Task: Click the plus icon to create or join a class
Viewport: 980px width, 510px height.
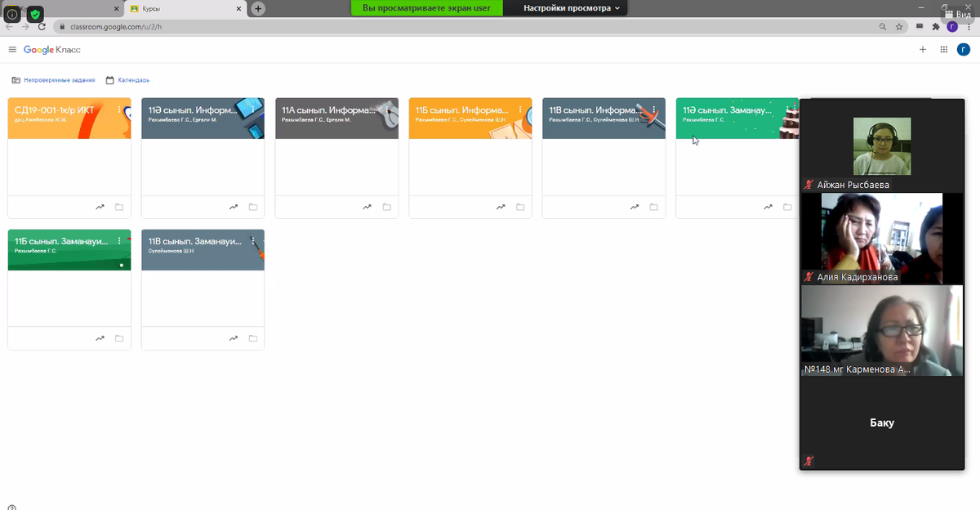Action: tap(923, 50)
